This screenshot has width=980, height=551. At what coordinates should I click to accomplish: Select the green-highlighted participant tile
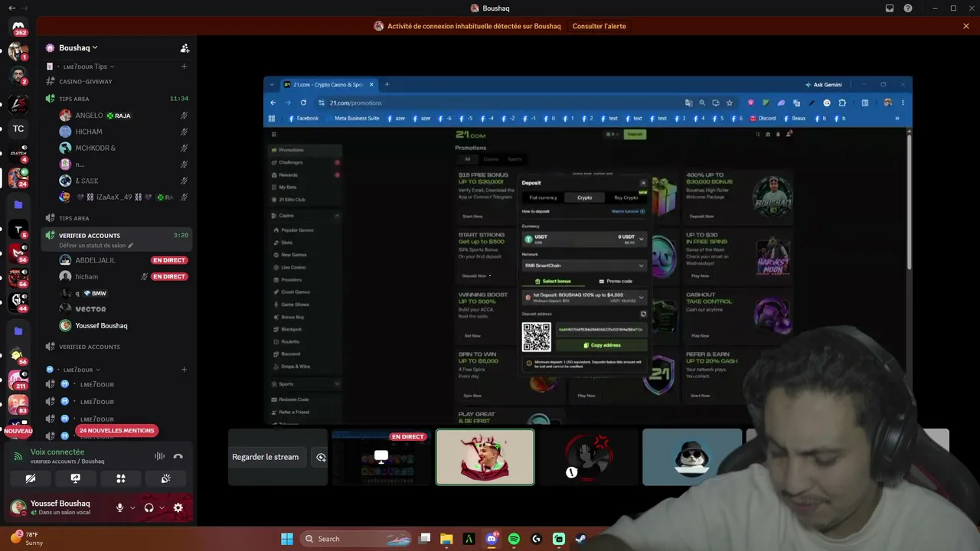485,457
